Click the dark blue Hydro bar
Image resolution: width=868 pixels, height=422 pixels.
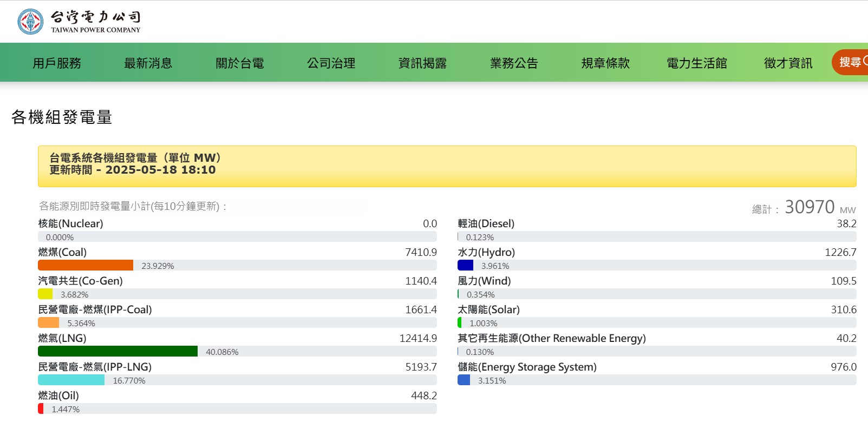(x=465, y=265)
